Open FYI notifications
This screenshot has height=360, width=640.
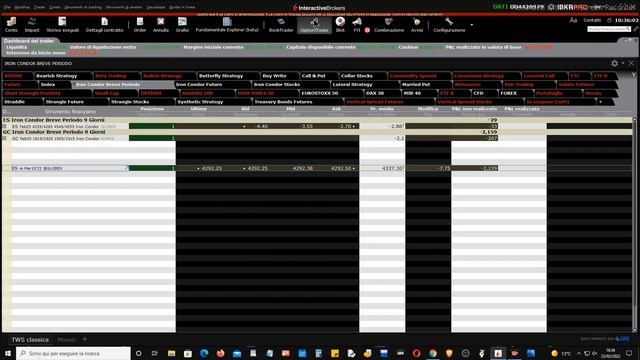click(357, 24)
